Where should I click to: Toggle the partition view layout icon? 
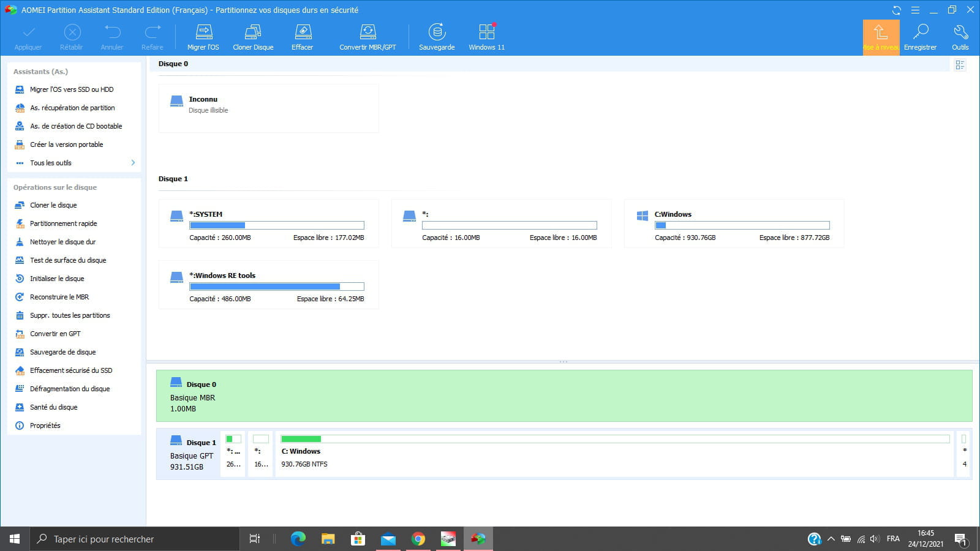pos(960,65)
